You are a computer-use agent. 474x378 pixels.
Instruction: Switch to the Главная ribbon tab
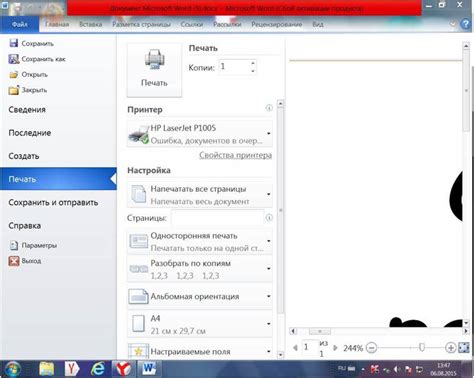click(57, 24)
